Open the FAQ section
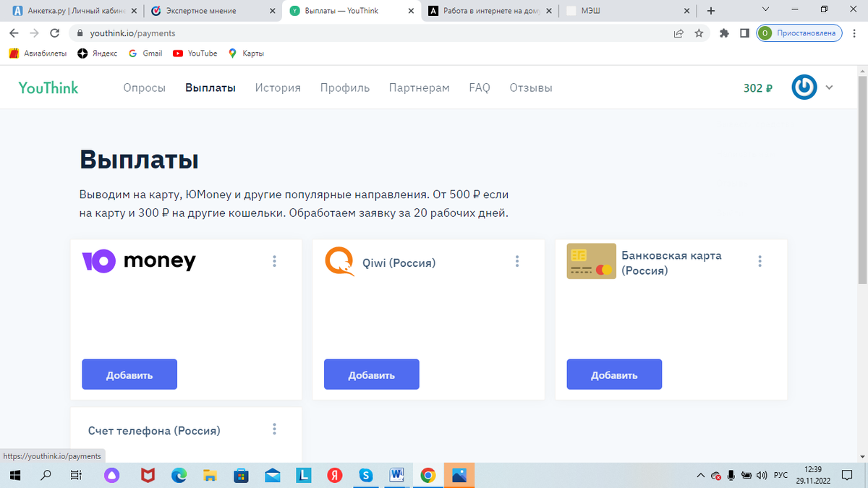 (x=479, y=87)
